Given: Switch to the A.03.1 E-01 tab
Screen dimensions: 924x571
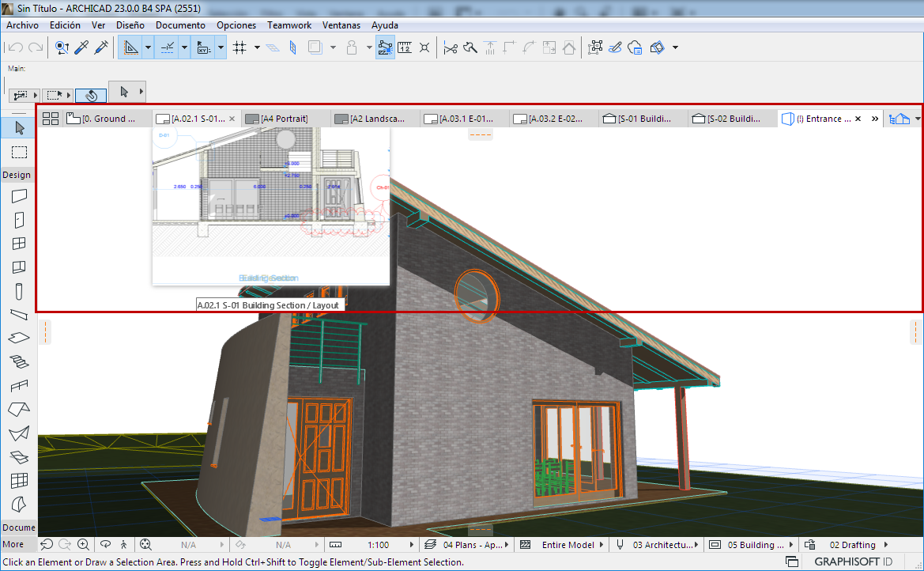Looking at the screenshot, I should point(464,119).
